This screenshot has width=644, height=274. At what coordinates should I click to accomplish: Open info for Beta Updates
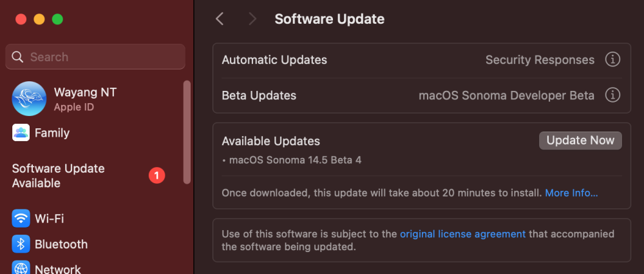tap(612, 95)
